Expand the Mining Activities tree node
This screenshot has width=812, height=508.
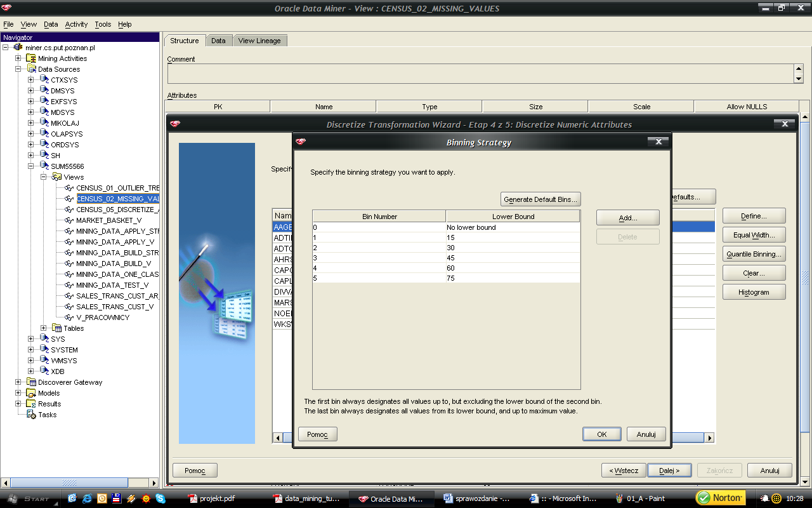click(x=18, y=58)
